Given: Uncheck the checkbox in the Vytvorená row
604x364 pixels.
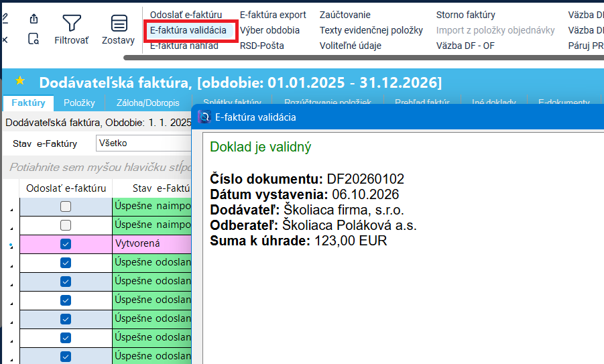Looking at the screenshot, I should tap(66, 244).
